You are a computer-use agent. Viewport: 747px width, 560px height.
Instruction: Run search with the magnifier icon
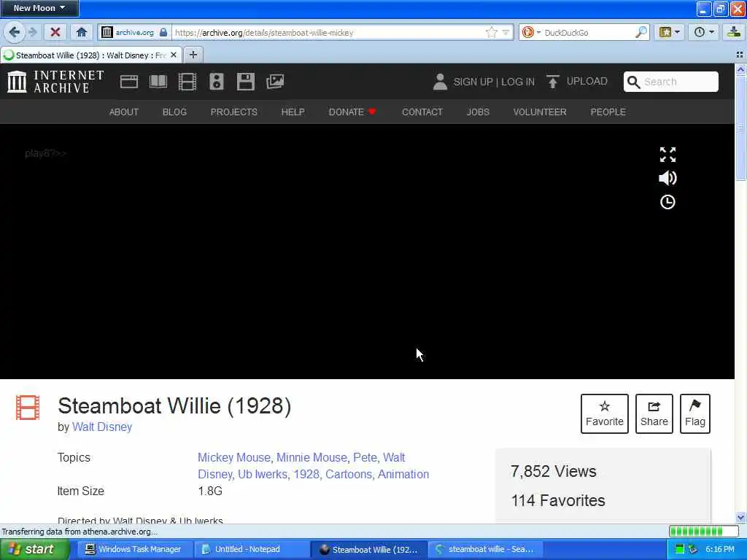(641, 32)
